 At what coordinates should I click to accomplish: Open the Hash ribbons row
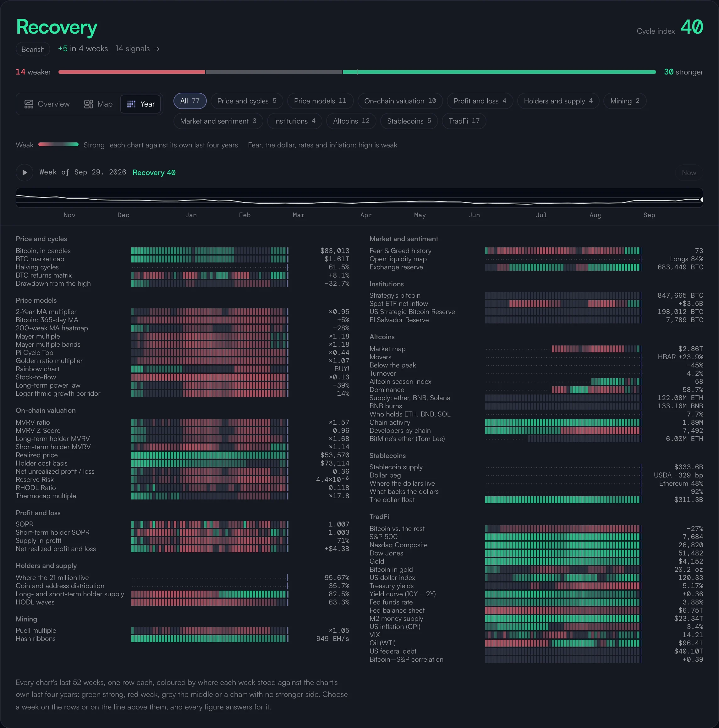click(x=182, y=639)
